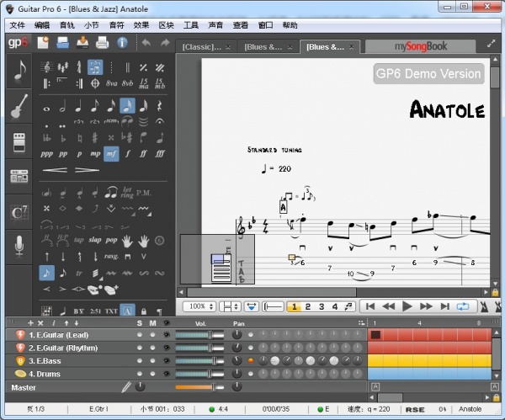Adjust Master volume slider
The image size is (505, 420).
199,387
